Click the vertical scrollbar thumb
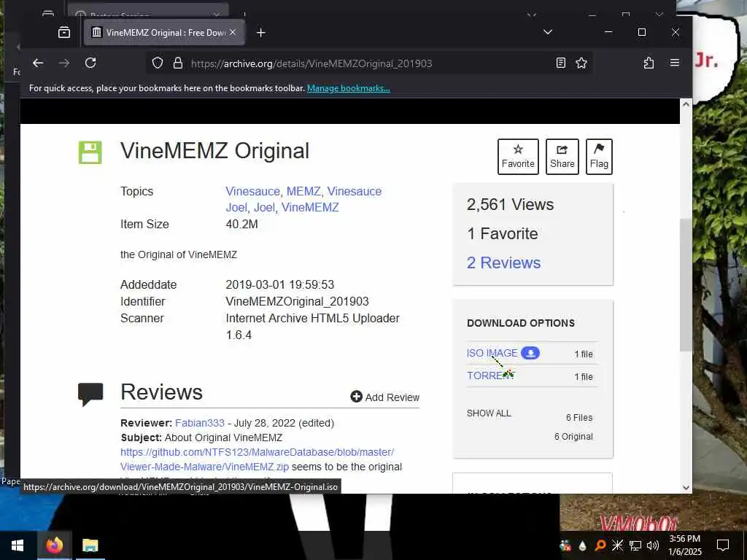The height and width of the screenshot is (560, 747). (x=686, y=285)
